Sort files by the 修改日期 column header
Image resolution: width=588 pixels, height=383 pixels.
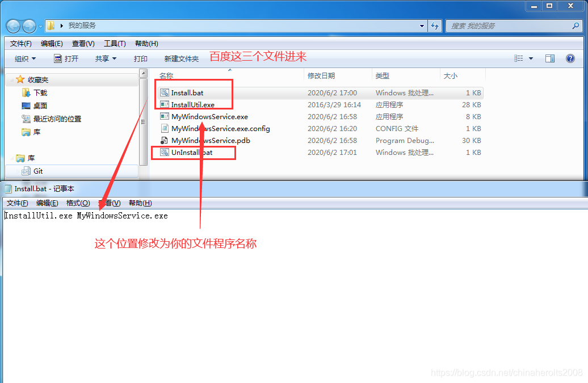coord(338,75)
